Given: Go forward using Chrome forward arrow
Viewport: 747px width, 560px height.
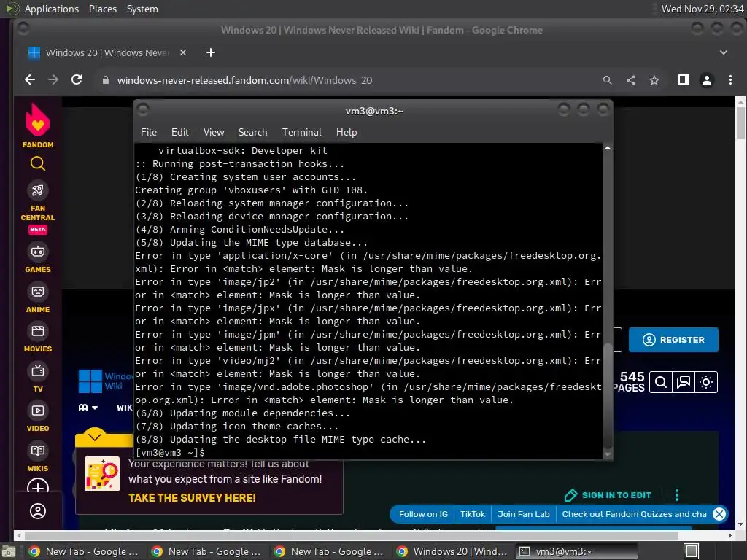Looking at the screenshot, I should point(53,80).
